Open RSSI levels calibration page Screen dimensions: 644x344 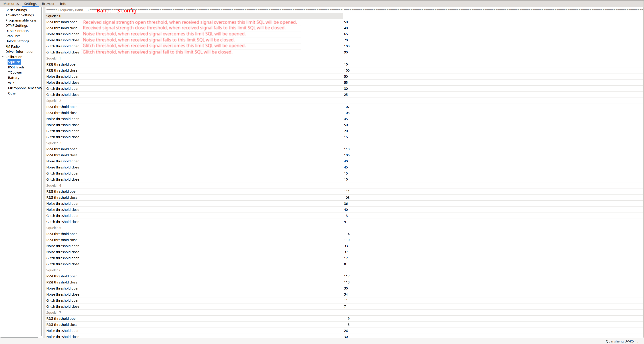point(16,67)
